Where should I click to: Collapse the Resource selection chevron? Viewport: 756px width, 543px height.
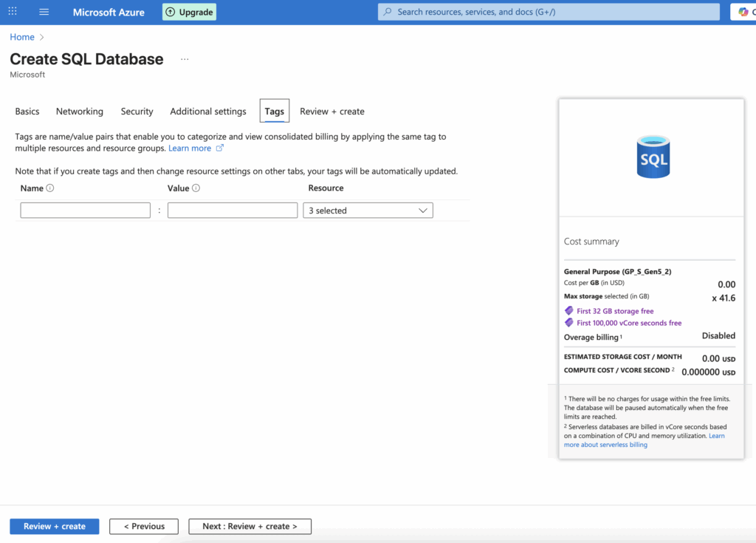click(x=422, y=210)
